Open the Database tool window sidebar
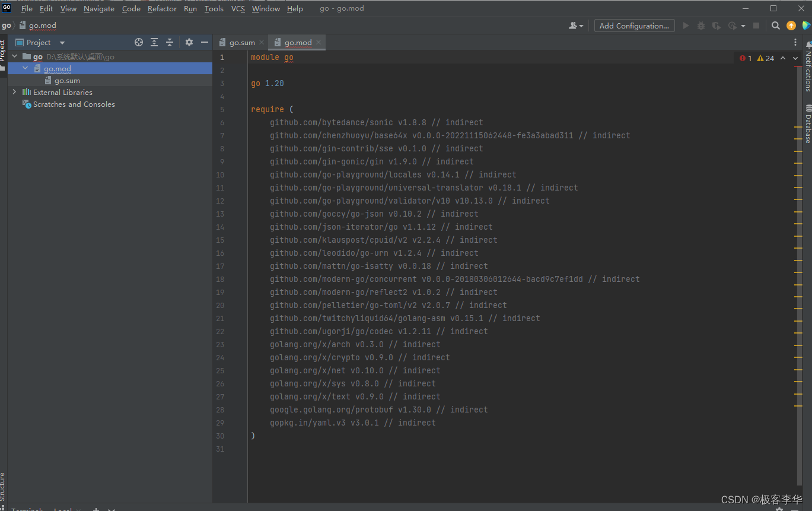 (808, 125)
